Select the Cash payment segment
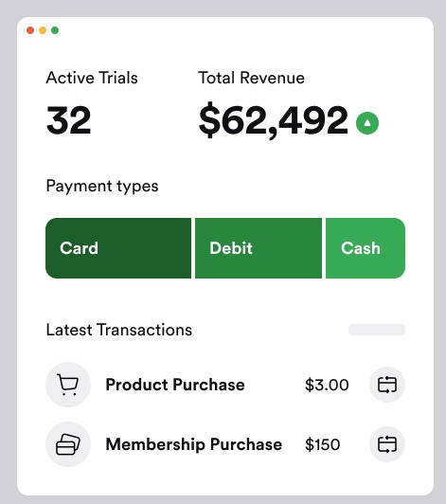This screenshot has height=504, width=446. point(366,248)
